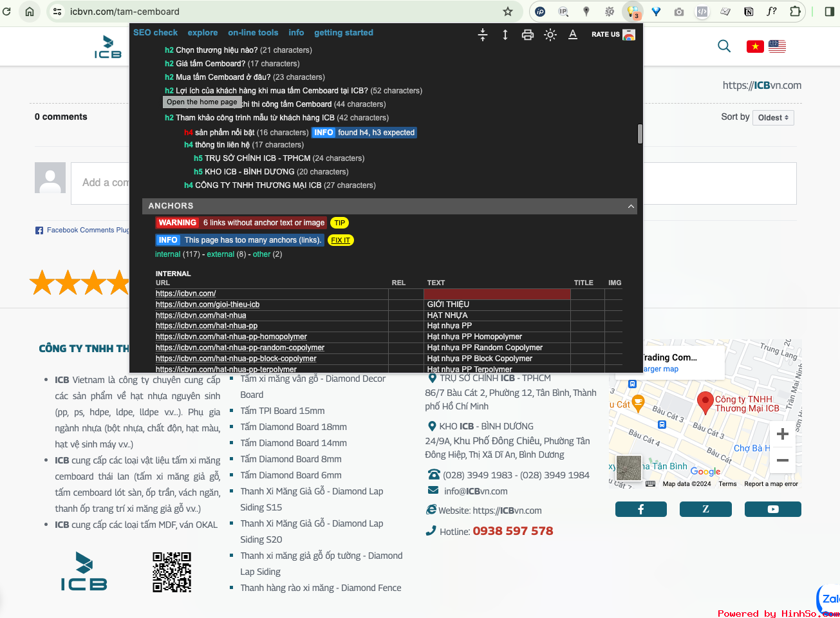Open Tấm TPI Board 15mm product link

pyautogui.click(x=283, y=411)
